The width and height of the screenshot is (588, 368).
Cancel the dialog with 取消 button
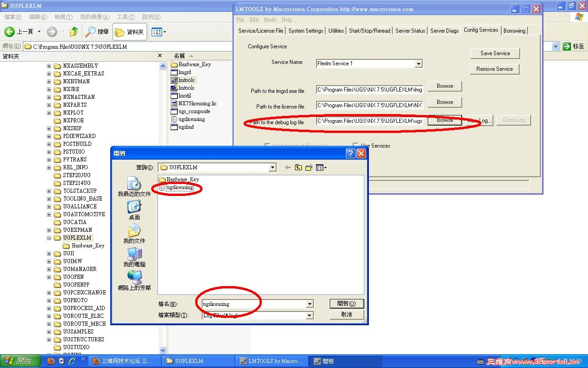tap(347, 315)
